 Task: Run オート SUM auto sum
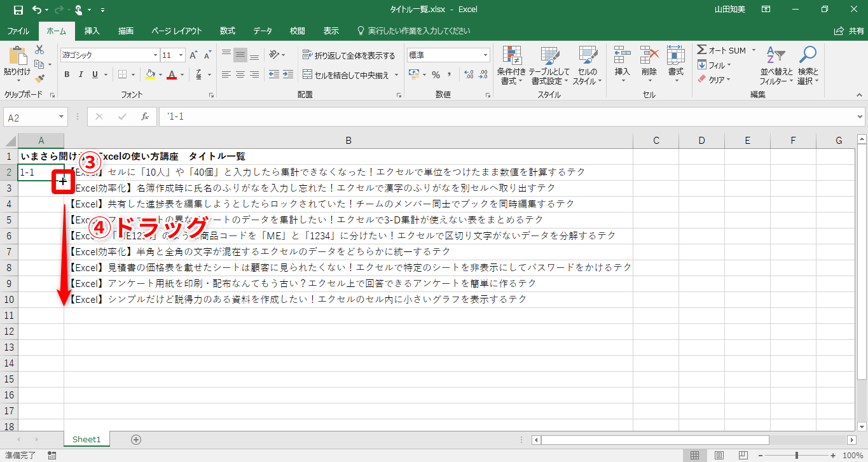pos(721,50)
